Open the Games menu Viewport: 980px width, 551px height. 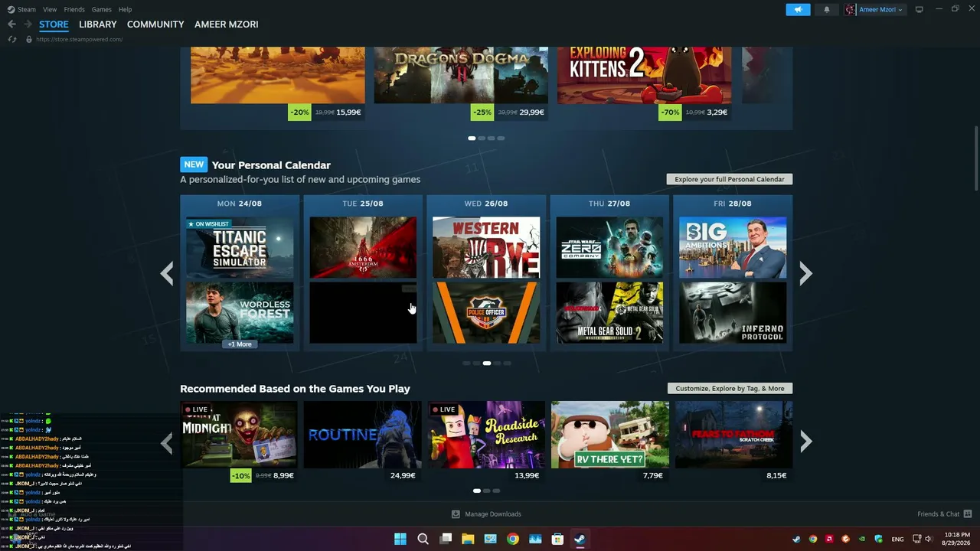pyautogui.click(x=102, y=9)
